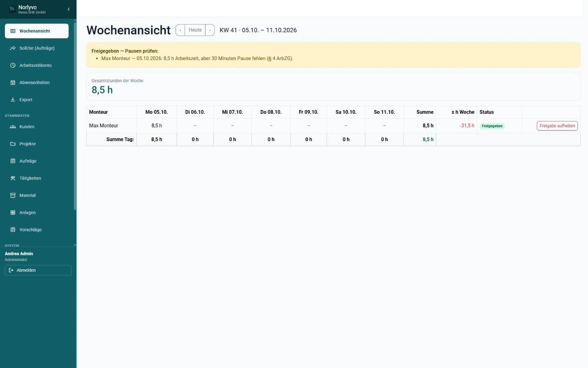
Task: Go to the Abwesenheiten page
Action: click(x=37, y=83)
